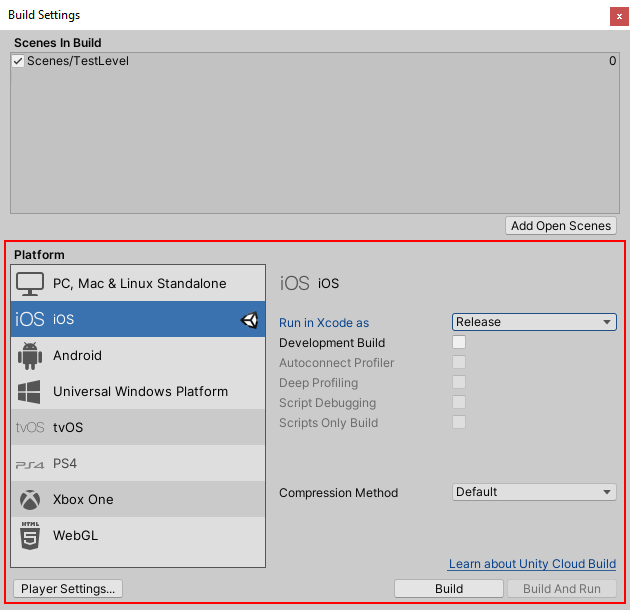Screen dimensions: 630x610
Task: Click the PC, Mac & Linux monitor icon
Action: click(x=30, y=284)
